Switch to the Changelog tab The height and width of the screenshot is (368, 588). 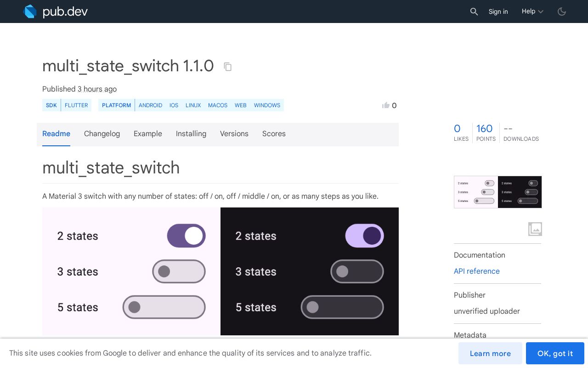coord(102,134)
